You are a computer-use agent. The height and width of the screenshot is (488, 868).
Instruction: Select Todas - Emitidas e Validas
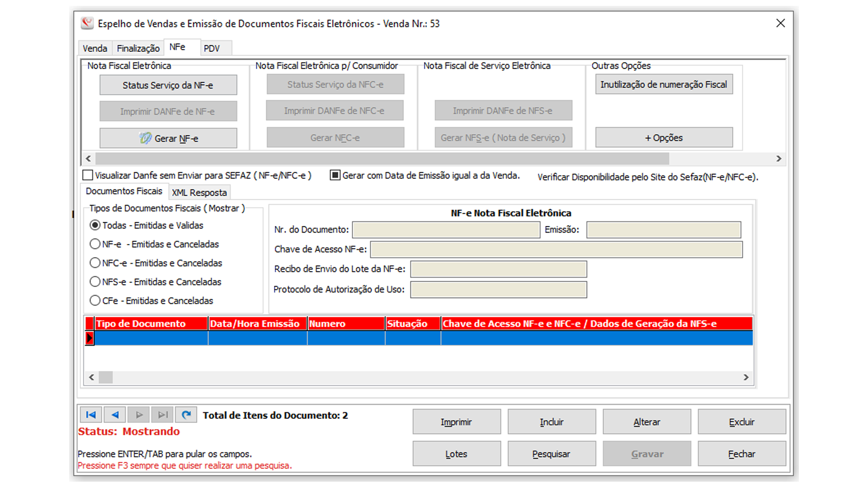coord(146,225)
